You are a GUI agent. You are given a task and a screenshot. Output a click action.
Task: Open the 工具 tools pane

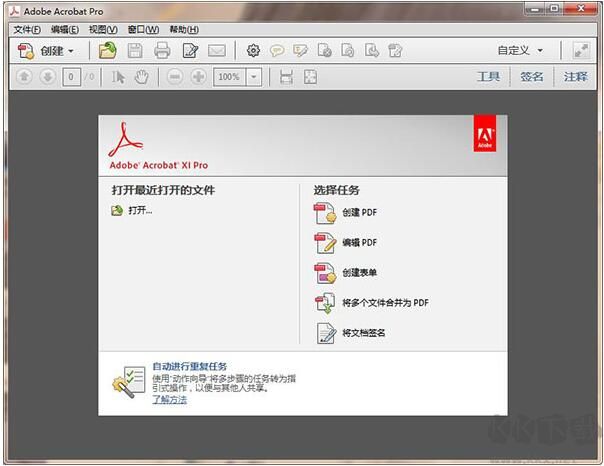tap(488, 77)
